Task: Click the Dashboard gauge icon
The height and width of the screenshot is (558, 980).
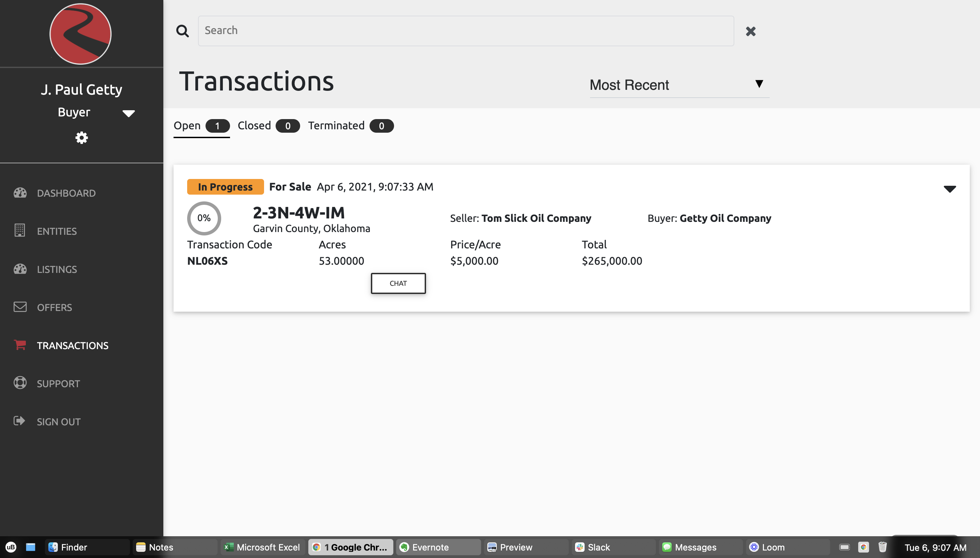Action: [20, 193]
